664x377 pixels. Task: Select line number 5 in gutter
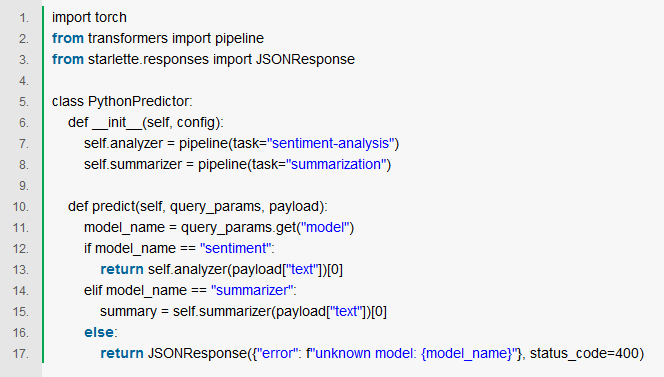(x=24, y=102)
